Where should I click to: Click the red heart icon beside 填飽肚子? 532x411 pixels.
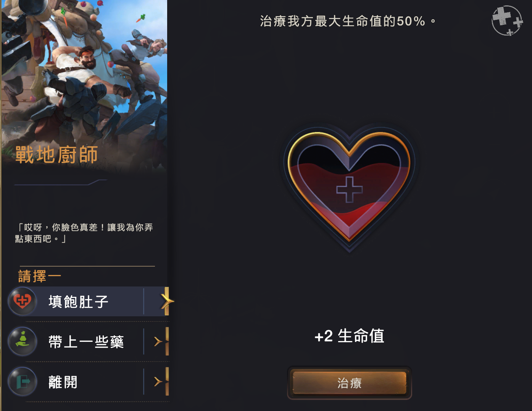pyautogui.click(x=23, y=301)
